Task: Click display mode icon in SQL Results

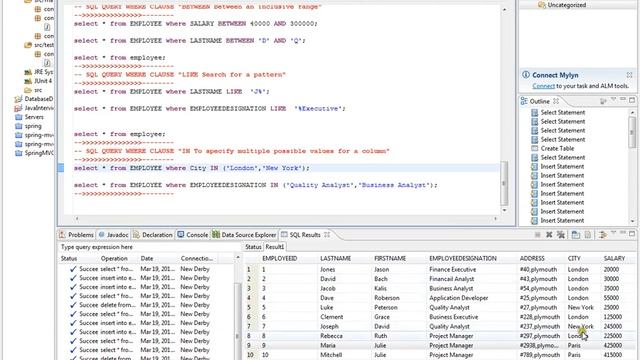Action: 576,235
